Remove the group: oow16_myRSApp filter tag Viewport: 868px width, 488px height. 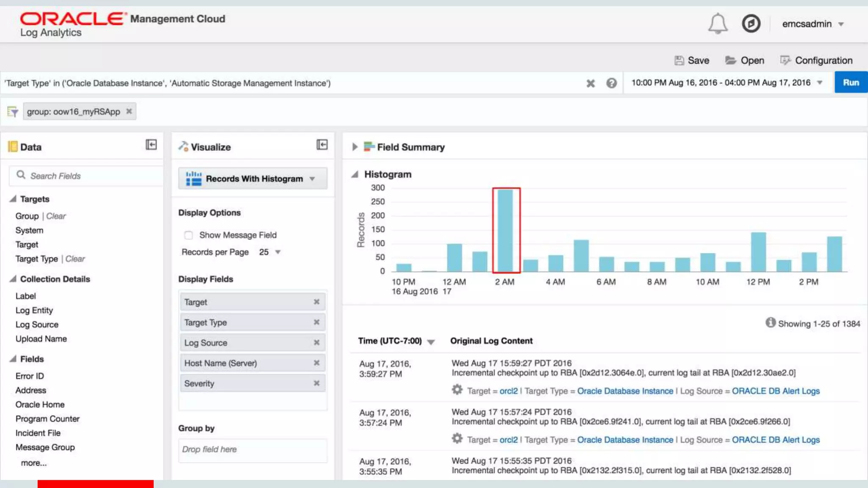point(129,111)
